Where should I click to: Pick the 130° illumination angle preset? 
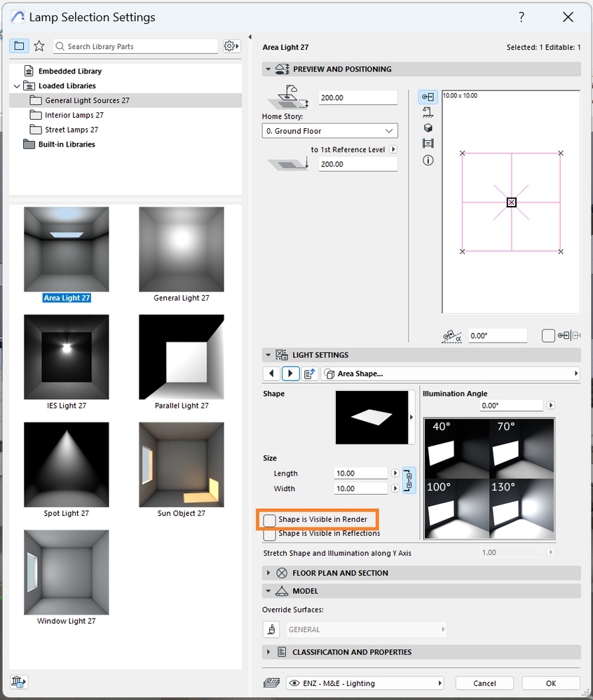click(522, 509)
